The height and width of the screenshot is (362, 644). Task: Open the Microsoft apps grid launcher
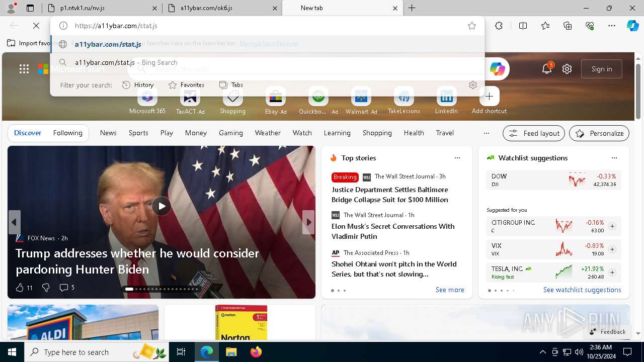pos(24,69)
